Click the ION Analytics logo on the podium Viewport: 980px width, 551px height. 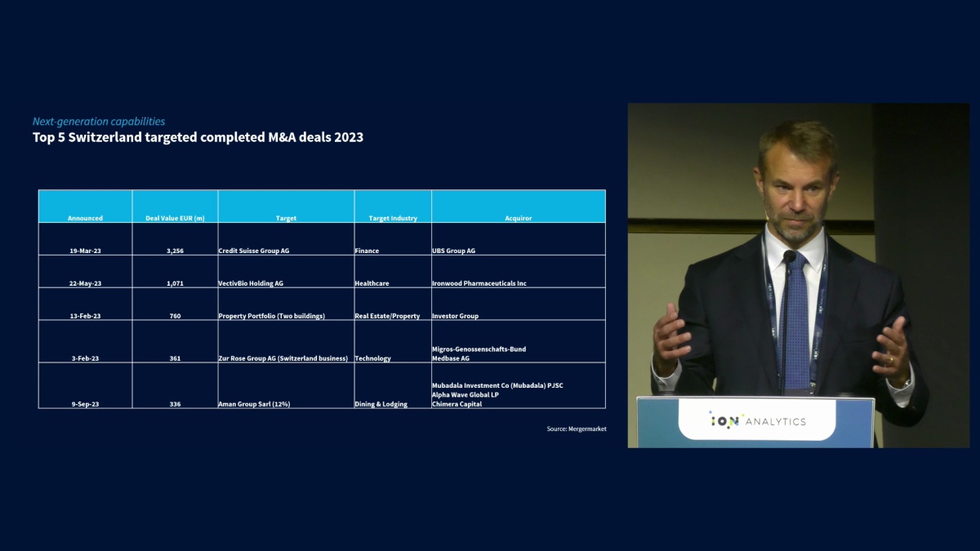click(x=756, y=420)
